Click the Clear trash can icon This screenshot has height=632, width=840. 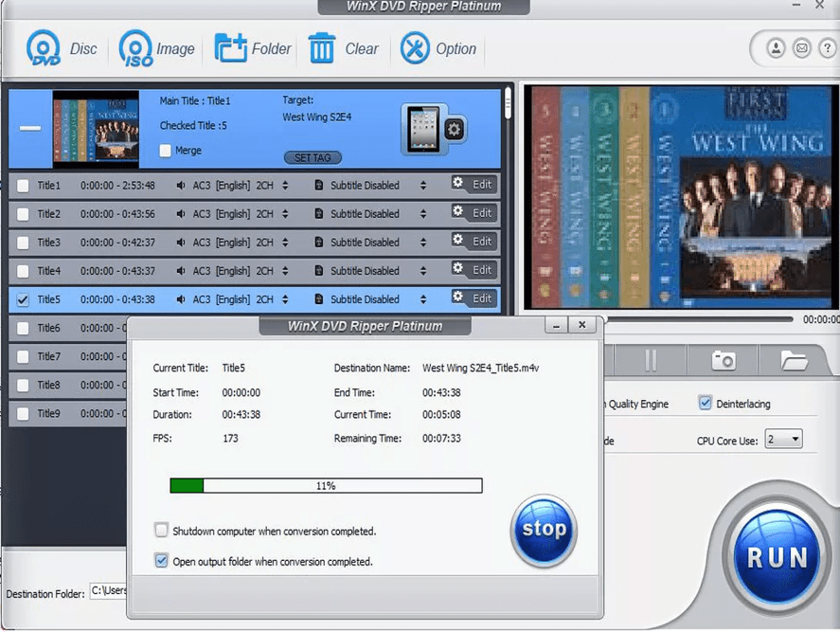[x=322, y=48]
